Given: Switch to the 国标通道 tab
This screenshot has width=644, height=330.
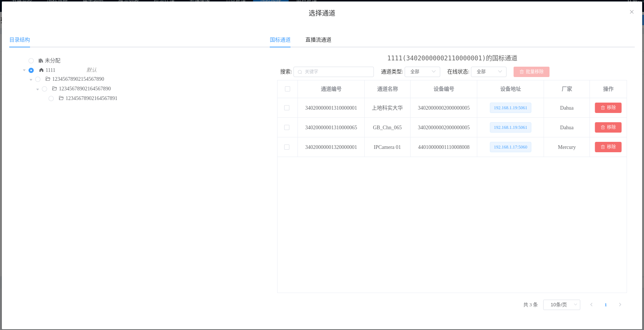Looking at the screenshot, I should tap(280, 40).
